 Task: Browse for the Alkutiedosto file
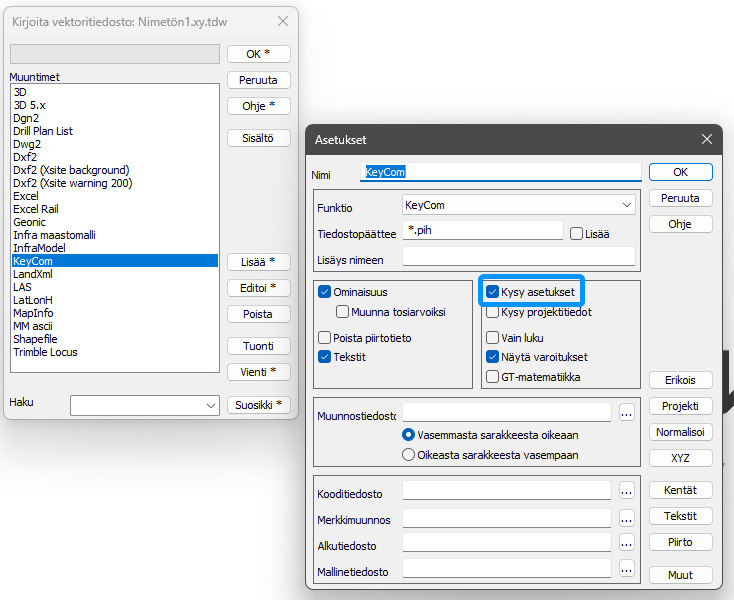[627, 543]
